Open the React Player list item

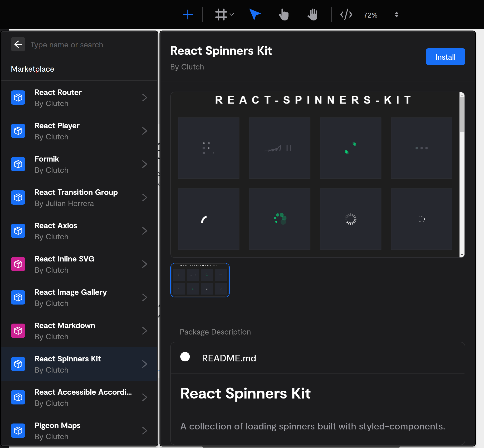(57, 131)
